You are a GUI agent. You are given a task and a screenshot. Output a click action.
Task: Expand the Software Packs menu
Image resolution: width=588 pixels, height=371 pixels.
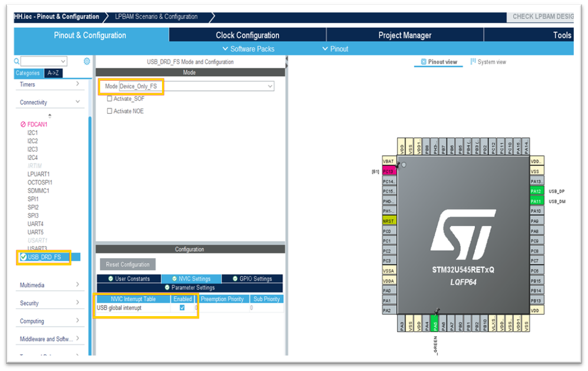click(x=249, y=49)
